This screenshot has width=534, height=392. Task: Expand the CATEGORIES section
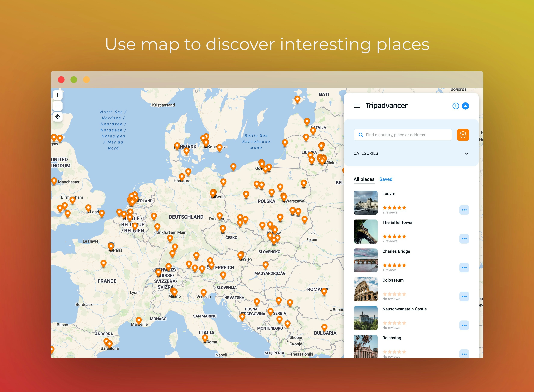(x=466, y=153)
